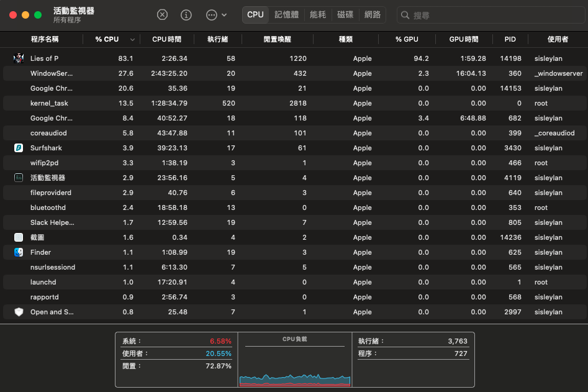Select the launchd process row

295,282
